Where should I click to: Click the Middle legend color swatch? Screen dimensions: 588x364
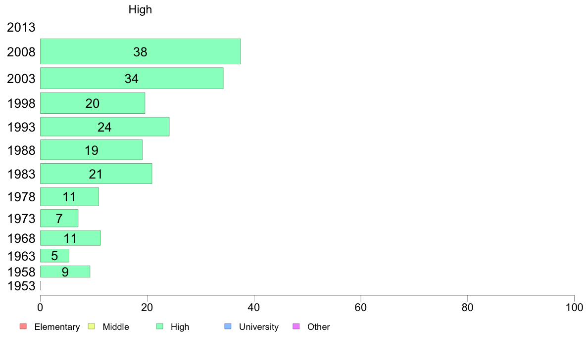[91, 326]
